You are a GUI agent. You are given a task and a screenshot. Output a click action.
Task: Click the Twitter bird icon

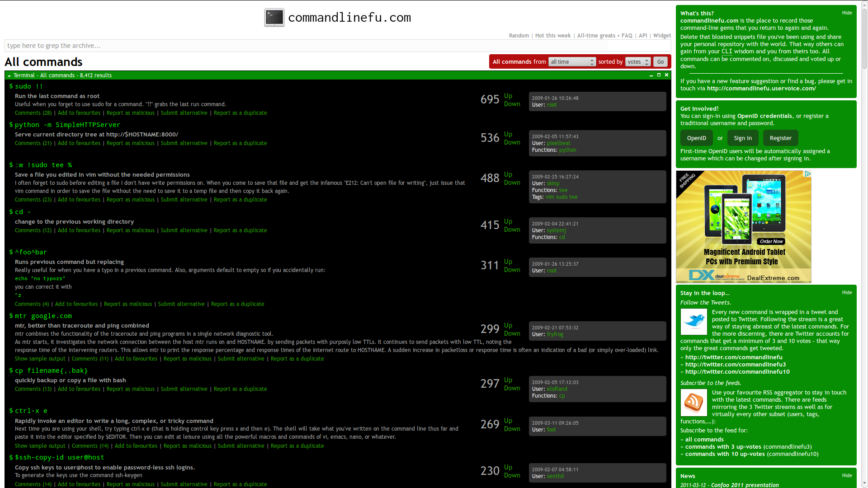[x=693, y=321]
